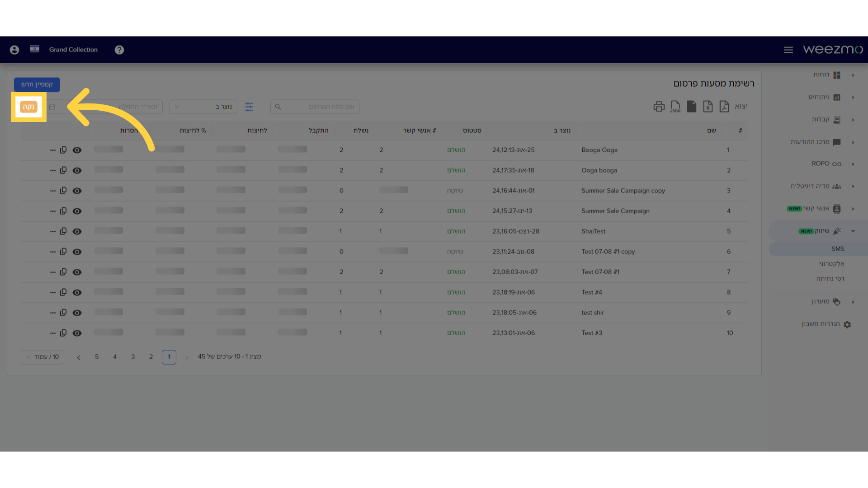Image resolution: width=868 pixels, height=488 pixels.
Task: Toggle the hamburger menu icon
Action: 788,50
